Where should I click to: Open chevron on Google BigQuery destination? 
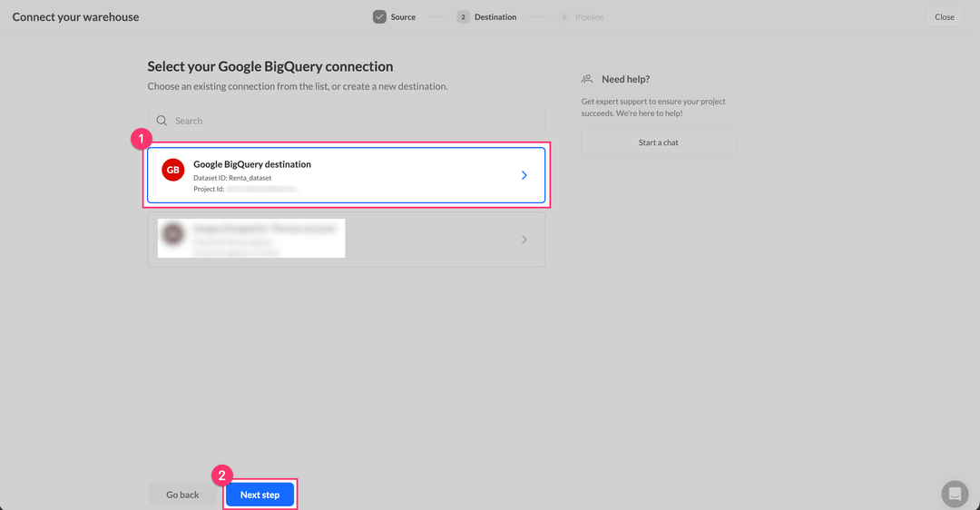click(524, 176)
